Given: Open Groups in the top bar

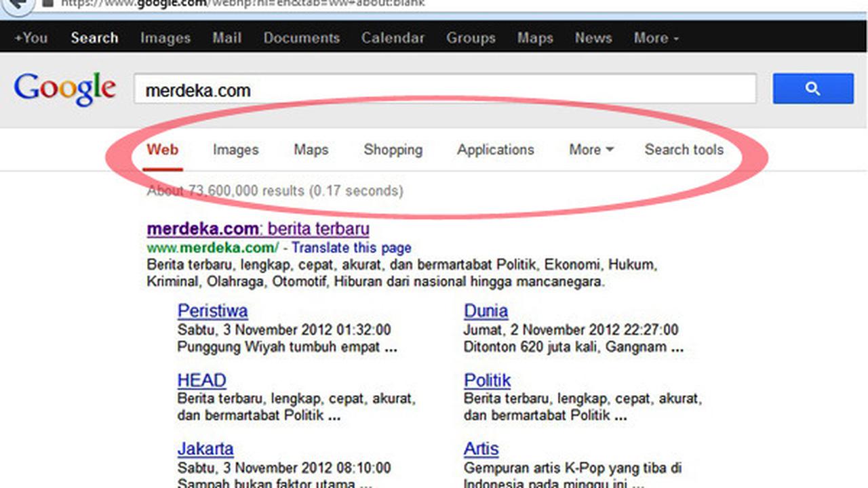Looking at the screenshot, I should (471, 38).
